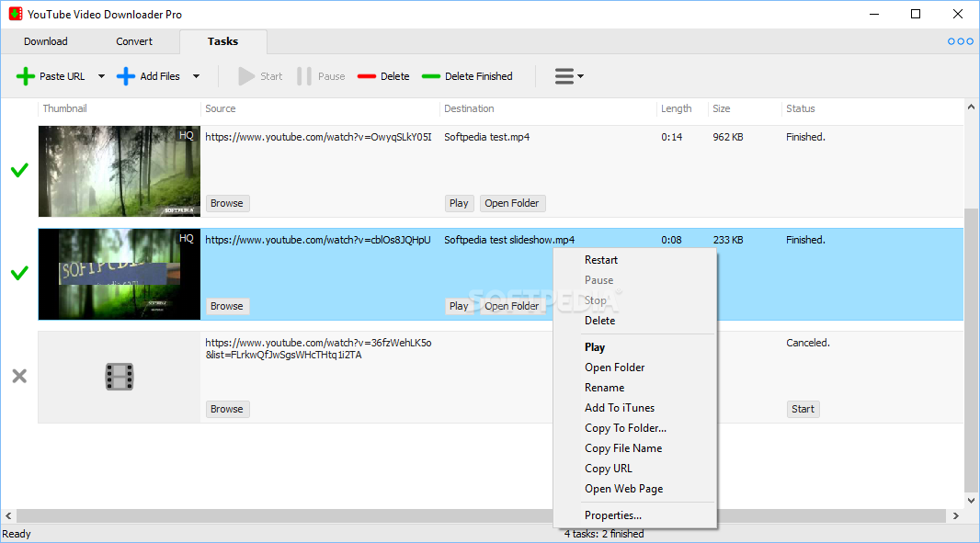Click green checkmark of Softpedia test.mp4 task

point(19,170)
